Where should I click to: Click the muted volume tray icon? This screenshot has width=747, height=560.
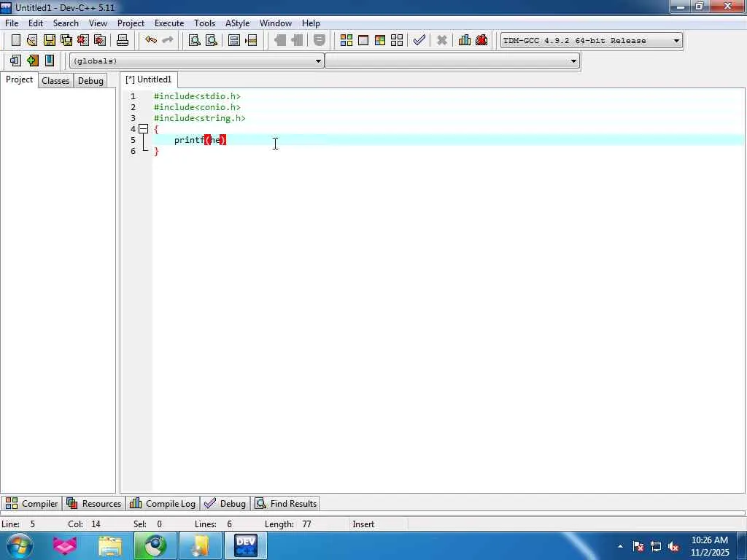tap(673, 547)
